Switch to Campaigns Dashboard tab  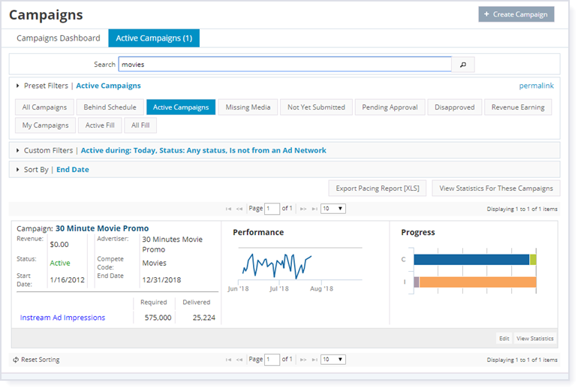point(59,38)
